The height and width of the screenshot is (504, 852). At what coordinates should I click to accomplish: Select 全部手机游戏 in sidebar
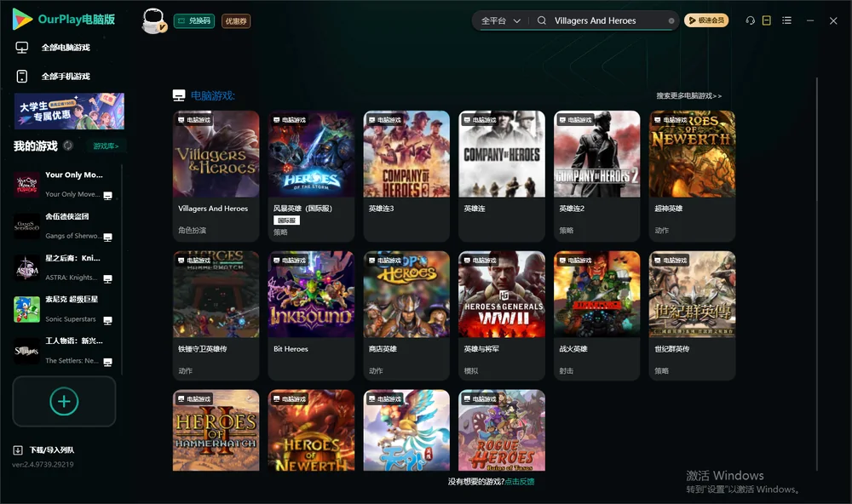pos(66,77)
